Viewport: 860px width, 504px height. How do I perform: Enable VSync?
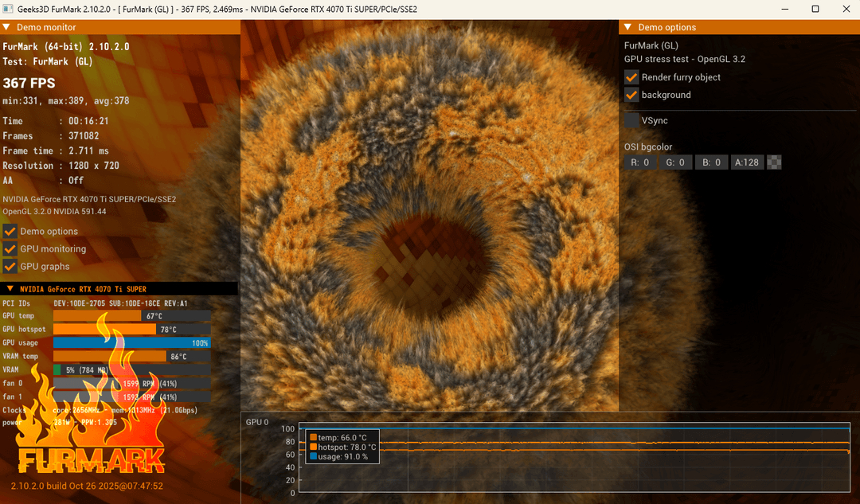[631, 120]
